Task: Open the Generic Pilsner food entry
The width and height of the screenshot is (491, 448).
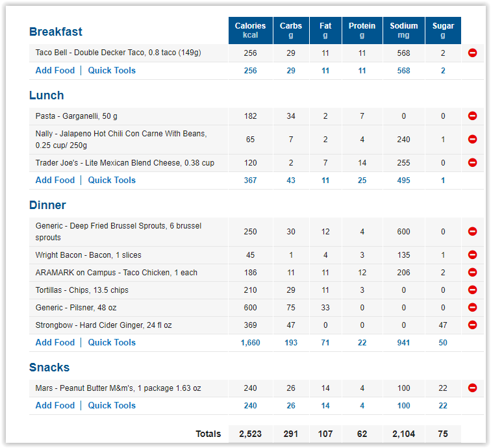Action: pyautogui.click(x=76, y=308)
